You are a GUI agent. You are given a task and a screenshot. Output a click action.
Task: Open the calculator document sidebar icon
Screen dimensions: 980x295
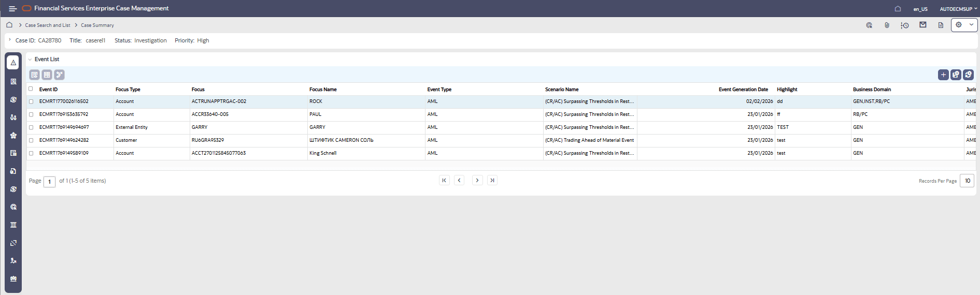click(x=13, y=153)
